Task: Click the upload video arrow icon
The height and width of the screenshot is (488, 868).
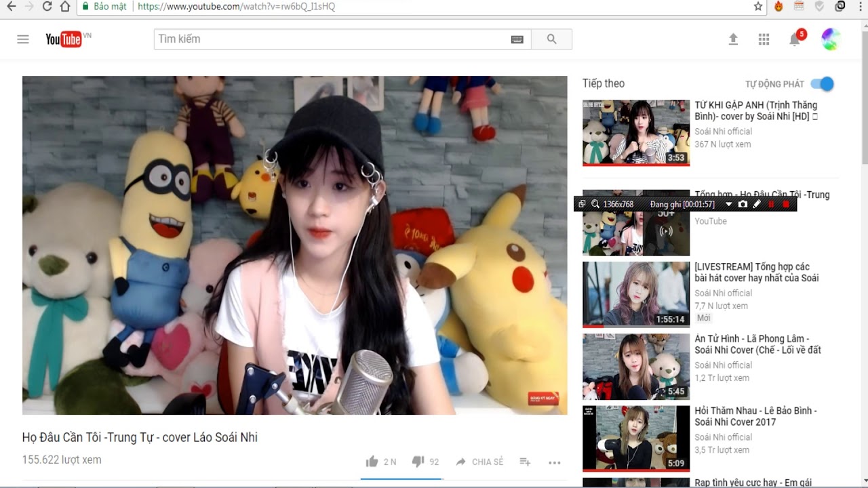Action: point(733,39)
